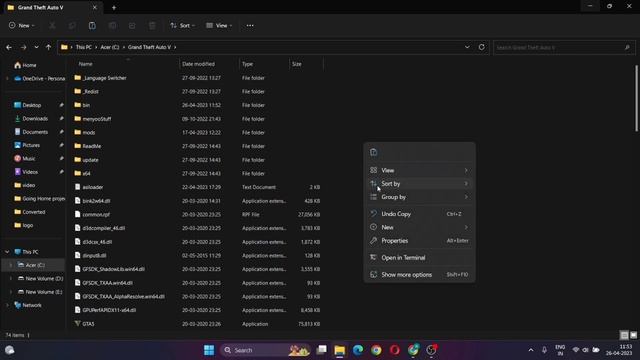Open Group by submenu in context menu

click(x=419, y=197)
